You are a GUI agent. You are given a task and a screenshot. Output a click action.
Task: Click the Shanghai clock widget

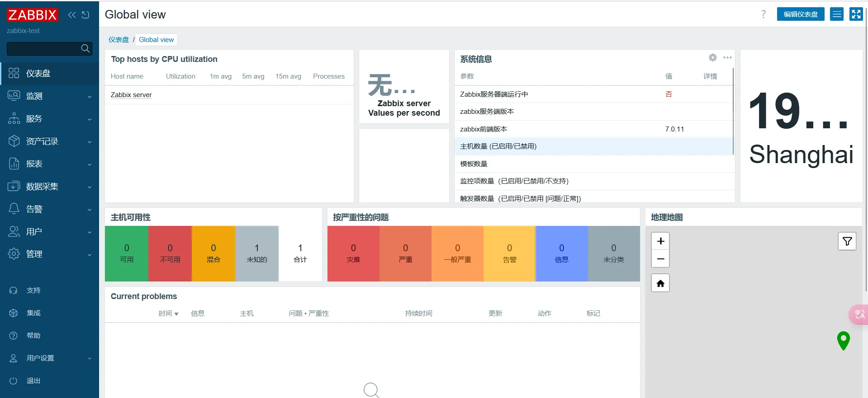coord(801,126)
